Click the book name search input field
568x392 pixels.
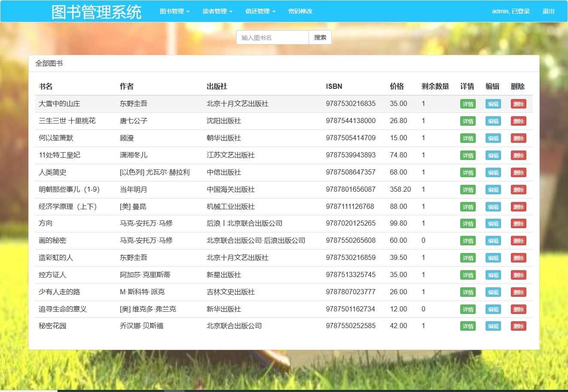click(272, 37)
